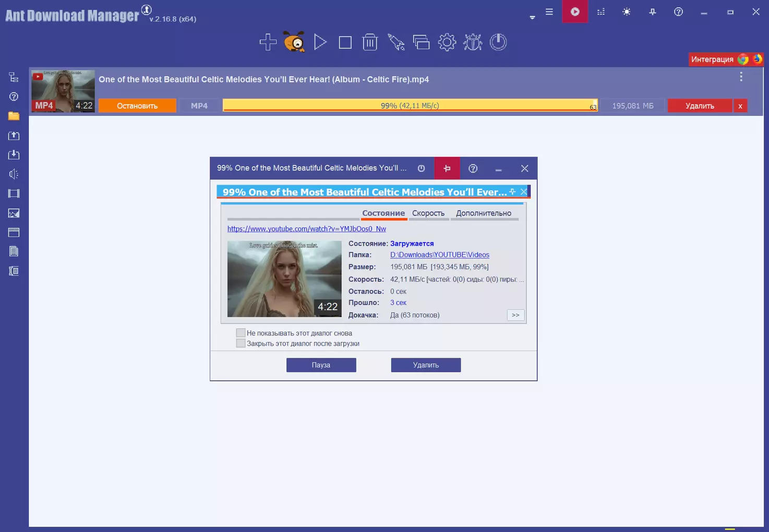Click the Chrome integration icon
769x532 pixels.
pos(743,59)
